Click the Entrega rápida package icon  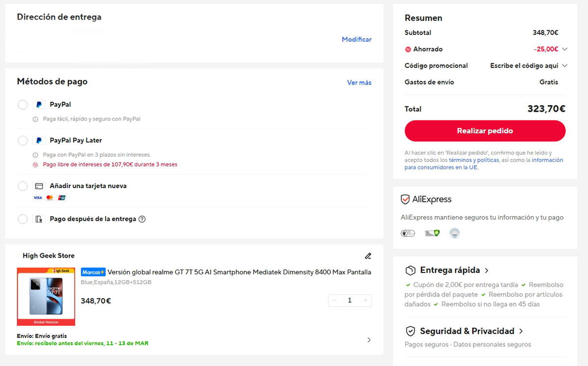pyautogui.click(x=411, y=270)
